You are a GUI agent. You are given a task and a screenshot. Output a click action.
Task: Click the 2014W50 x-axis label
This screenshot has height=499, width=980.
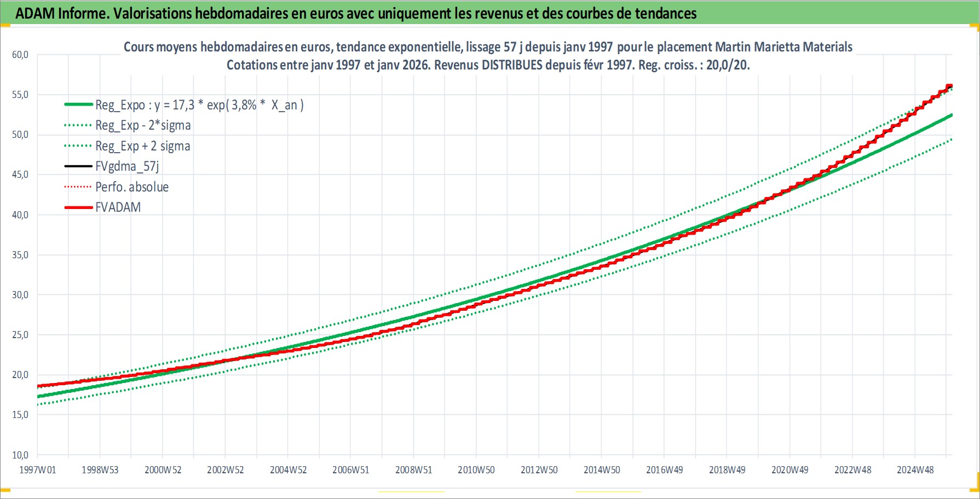602,470
